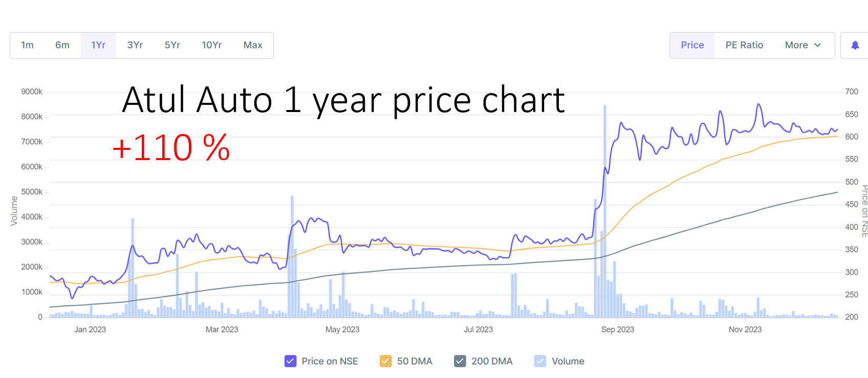This screenshot has width=868, height=378.
Task: Switch to the 6m time range
Action: pyautogui.click(x=62, y=45)
